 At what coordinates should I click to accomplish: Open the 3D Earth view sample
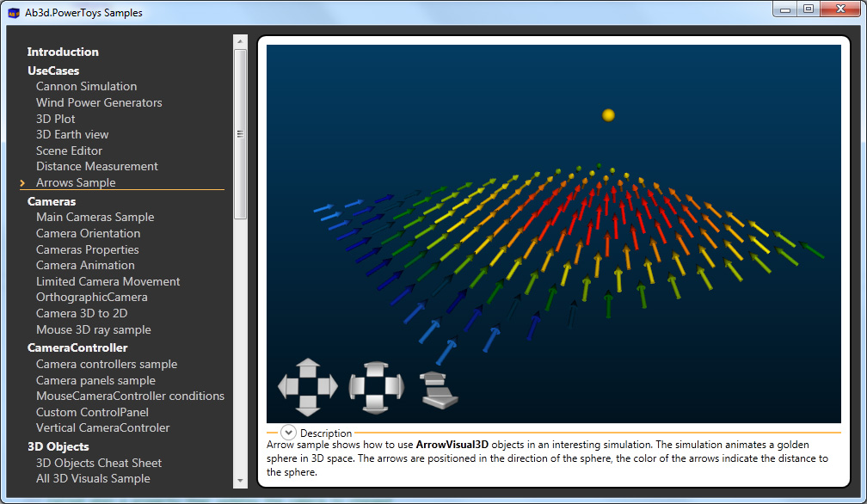click(x=72, y=134)
